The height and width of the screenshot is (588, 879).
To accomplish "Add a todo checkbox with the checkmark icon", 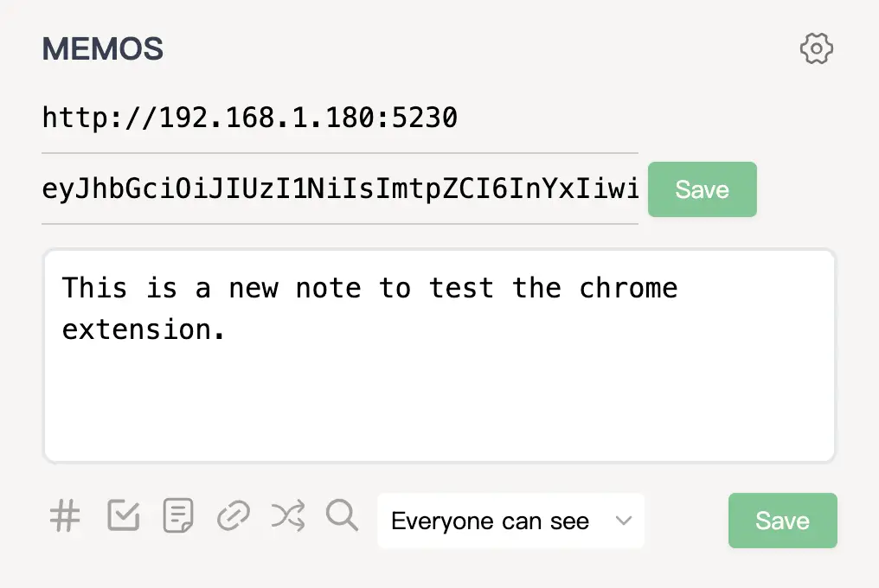I will [122, 515].
